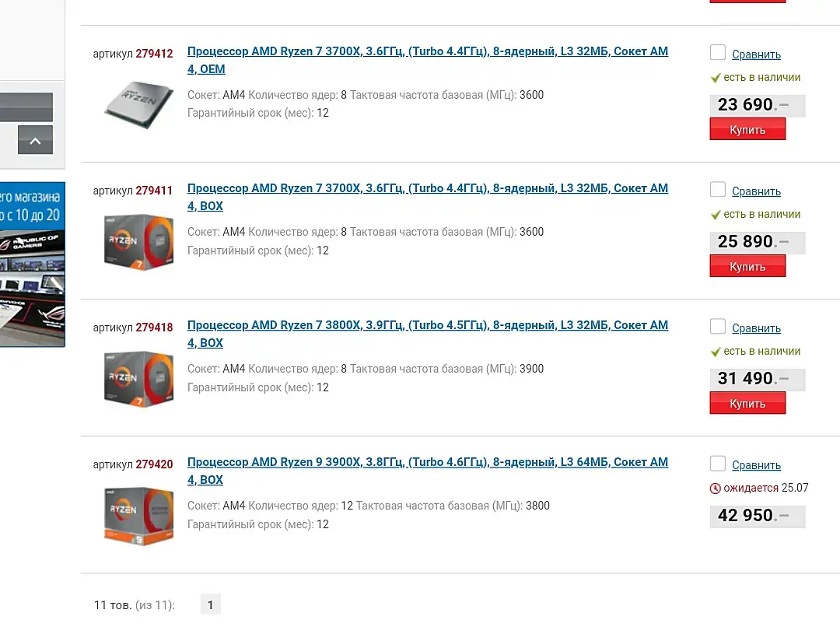Click the OEM Ryzen 7 3700X chip image
The width and height of the screenshot is (840, 627).
click(x=138, y=104)
